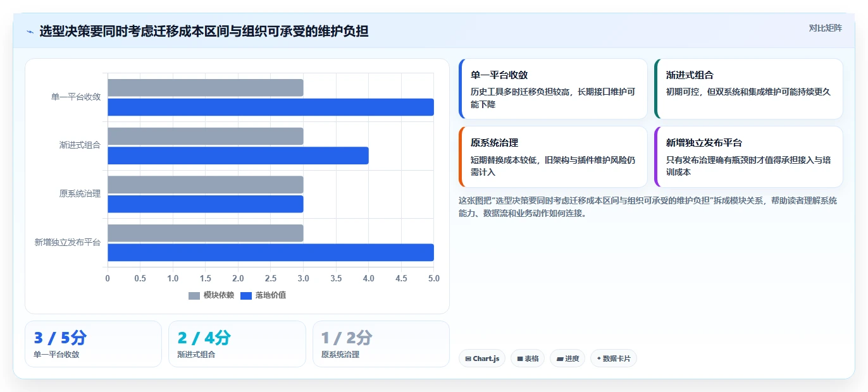868x392 pixels.
Task: Click the 数据卡片 tag chip
Action: tap(614, 358)
